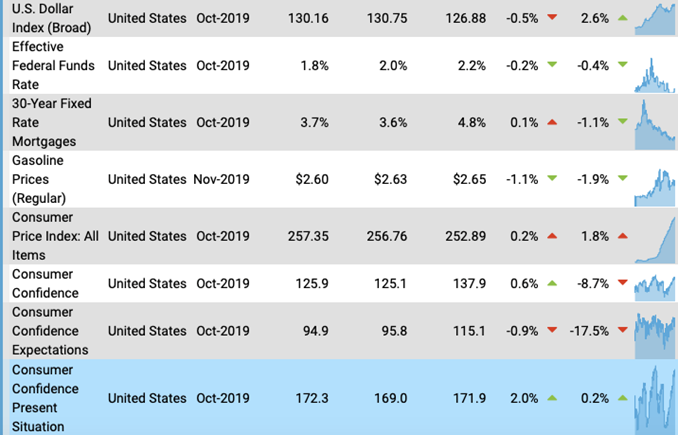Click green up arrow beside 2.6% change
The image size is (678, 435).
tap(623, 18)
